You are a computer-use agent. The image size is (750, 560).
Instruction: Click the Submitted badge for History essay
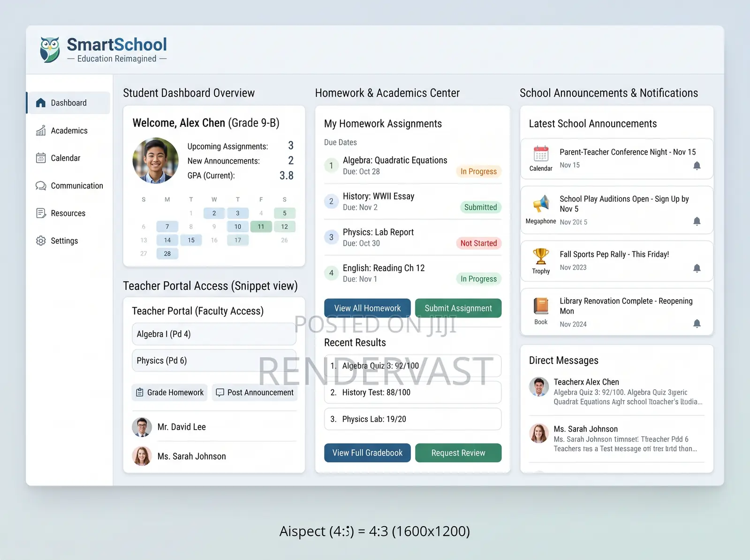(x=480, y=207)
